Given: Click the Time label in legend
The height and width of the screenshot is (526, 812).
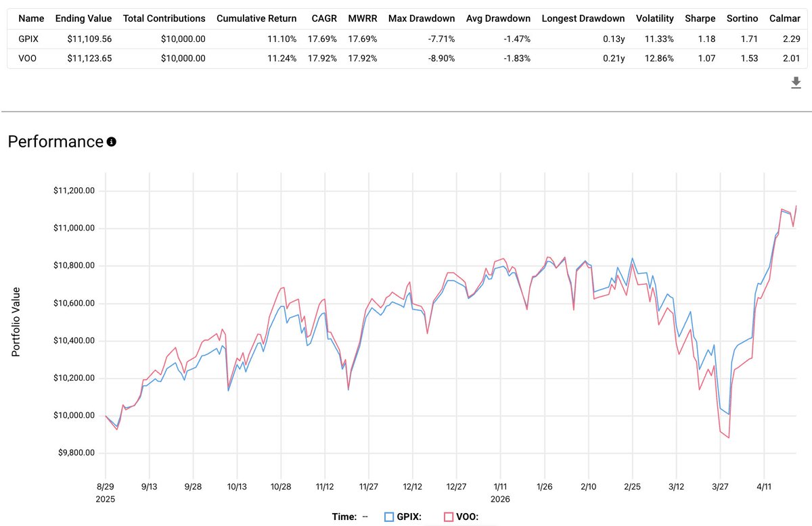Looking at the screenshot, I should pyautogui.click(x=344, y=517).
